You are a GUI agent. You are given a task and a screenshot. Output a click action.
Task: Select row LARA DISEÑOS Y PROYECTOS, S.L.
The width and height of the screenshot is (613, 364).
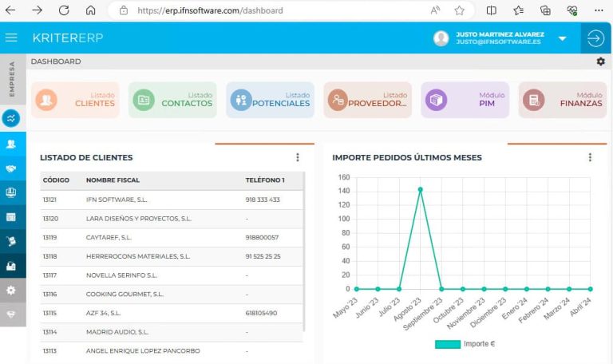pos(172,219)
